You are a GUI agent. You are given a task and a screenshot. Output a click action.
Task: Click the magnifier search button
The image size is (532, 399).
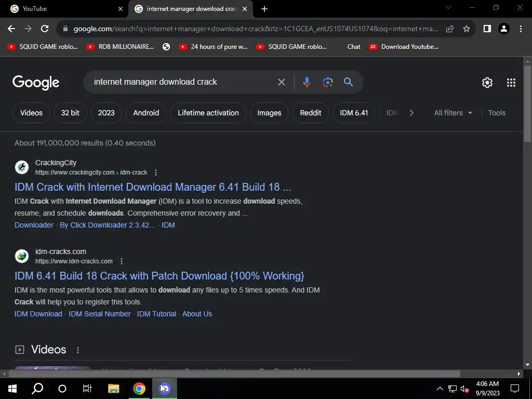click(348, 82)
